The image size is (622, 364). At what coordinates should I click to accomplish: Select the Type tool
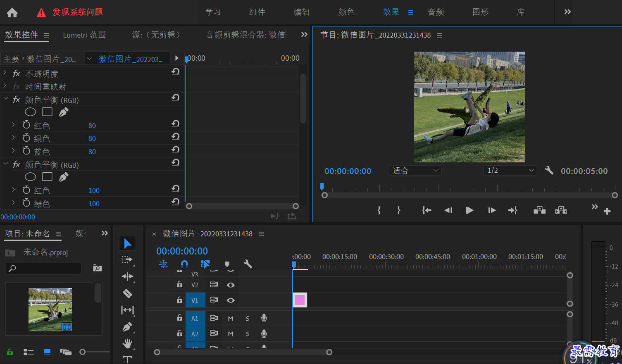coord(127,359)
